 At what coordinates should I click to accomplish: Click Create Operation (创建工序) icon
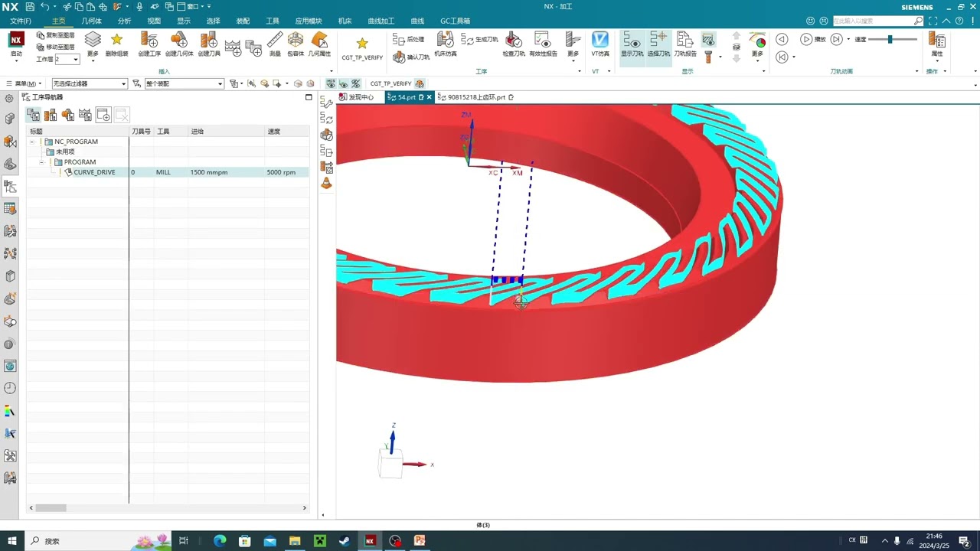pos(149,40)
